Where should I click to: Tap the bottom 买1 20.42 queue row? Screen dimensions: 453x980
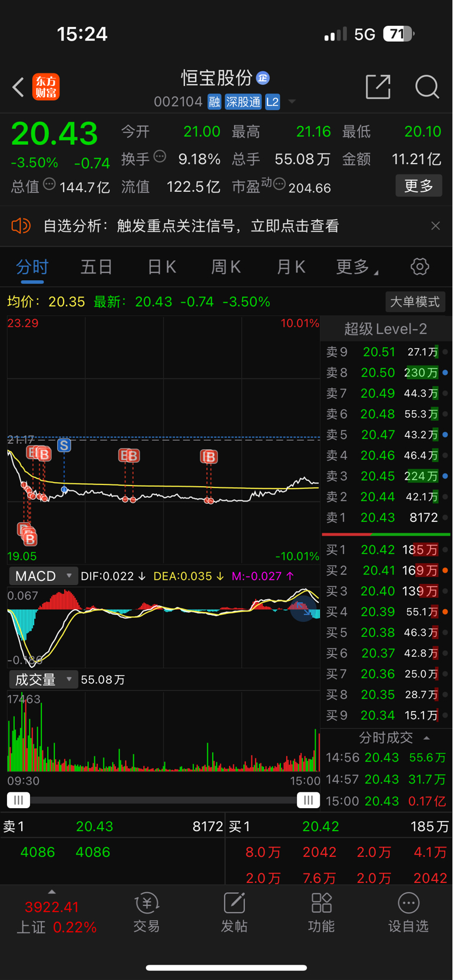coord(339,826)
